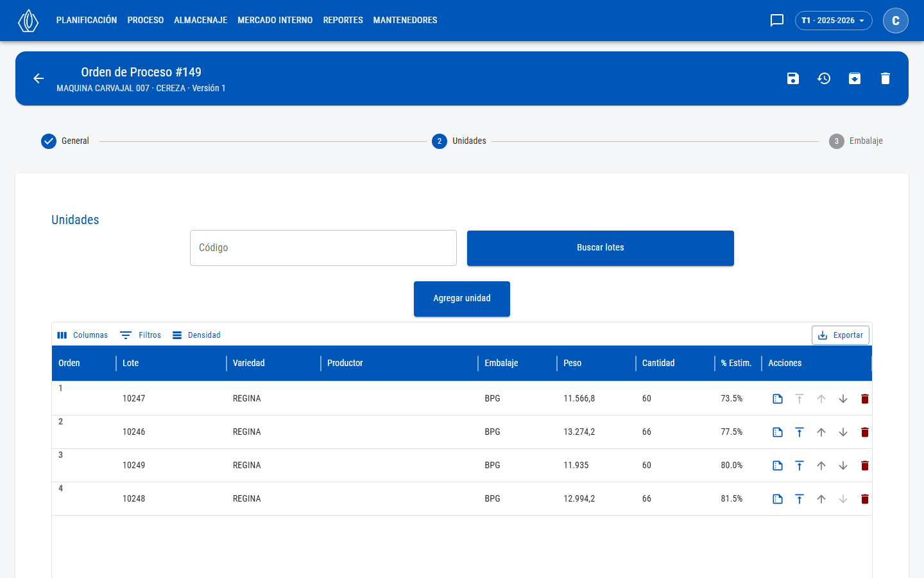Open the Exportar export menu
924x578 pixels.
[x=841, y=335]
